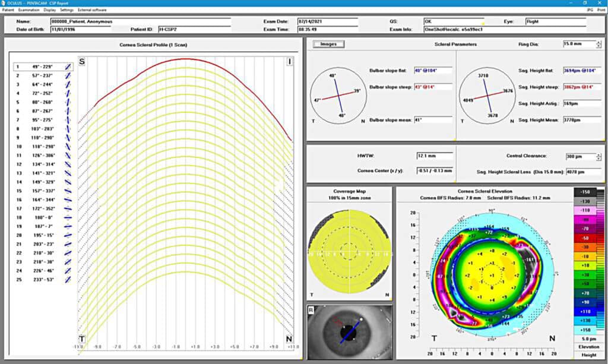
Task: Click the Cornea Scleral Elevation color map
Action: pyautogui.click(x=492, y=276)
